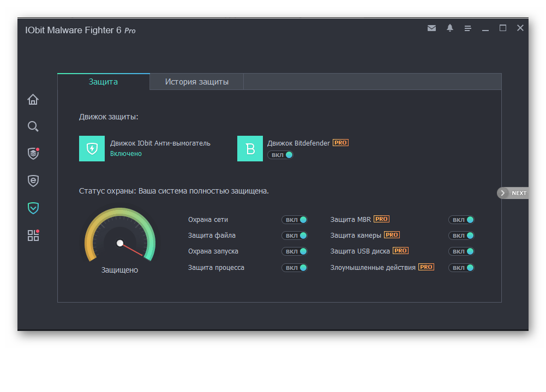Click the Охрана запуска label

[213, 251]
